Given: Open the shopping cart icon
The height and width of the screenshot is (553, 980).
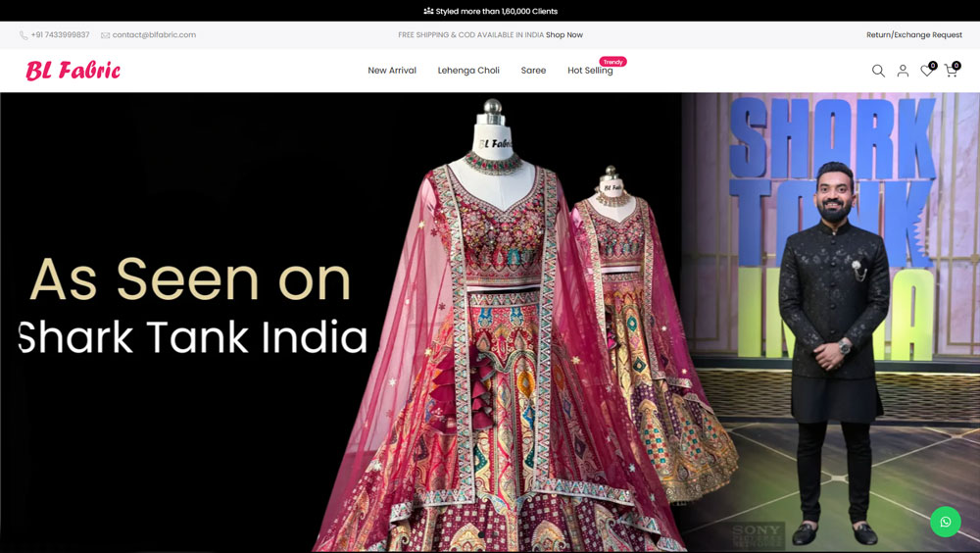Looking at the screenshot, I should coord(951,71).
